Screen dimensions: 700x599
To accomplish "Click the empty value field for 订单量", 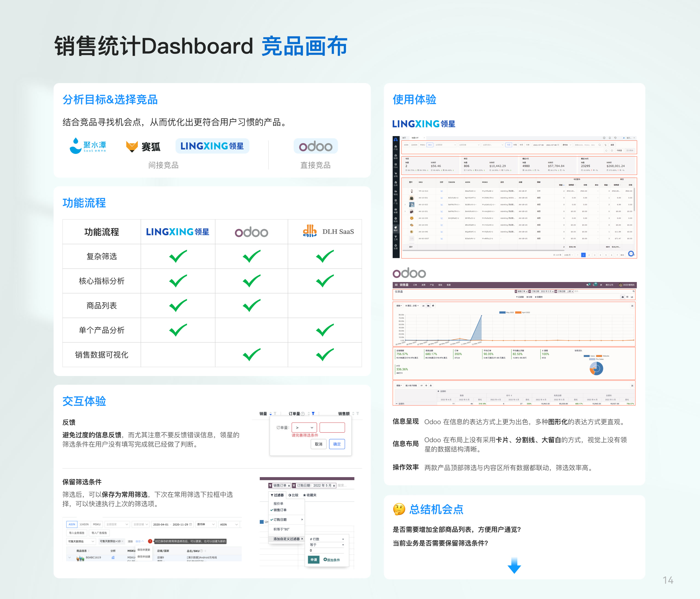I will (x=332, y=427).
